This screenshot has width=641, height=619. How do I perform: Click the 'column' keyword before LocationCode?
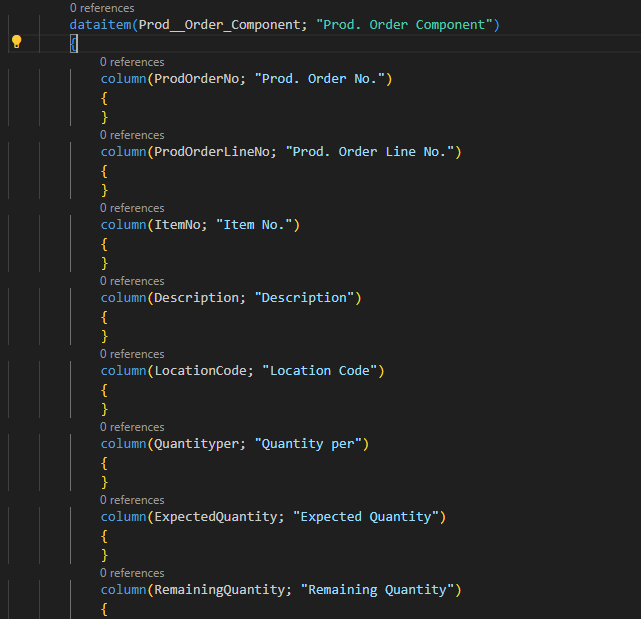click(123, 371)
